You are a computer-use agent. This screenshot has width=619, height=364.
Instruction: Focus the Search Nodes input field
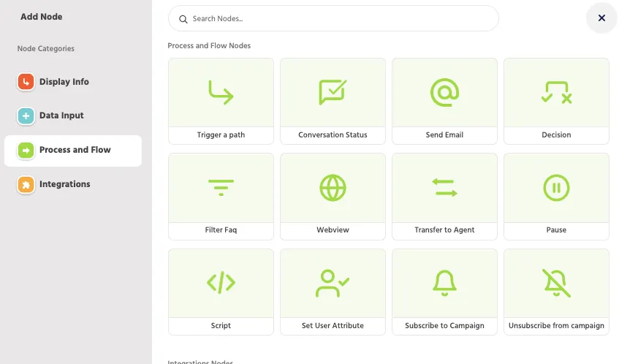pos(333,18)
